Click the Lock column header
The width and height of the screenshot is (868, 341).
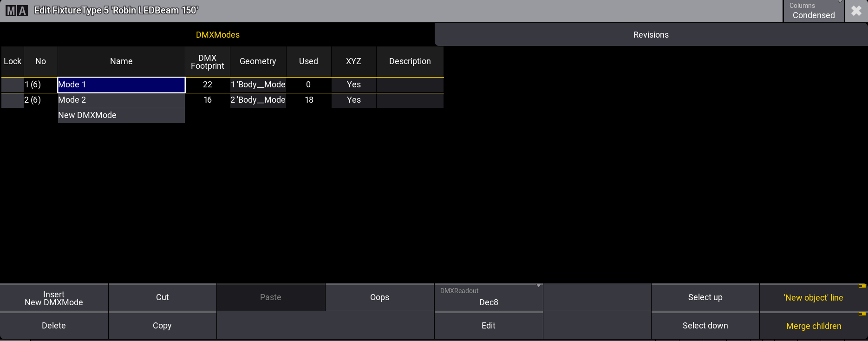(13, 61)
